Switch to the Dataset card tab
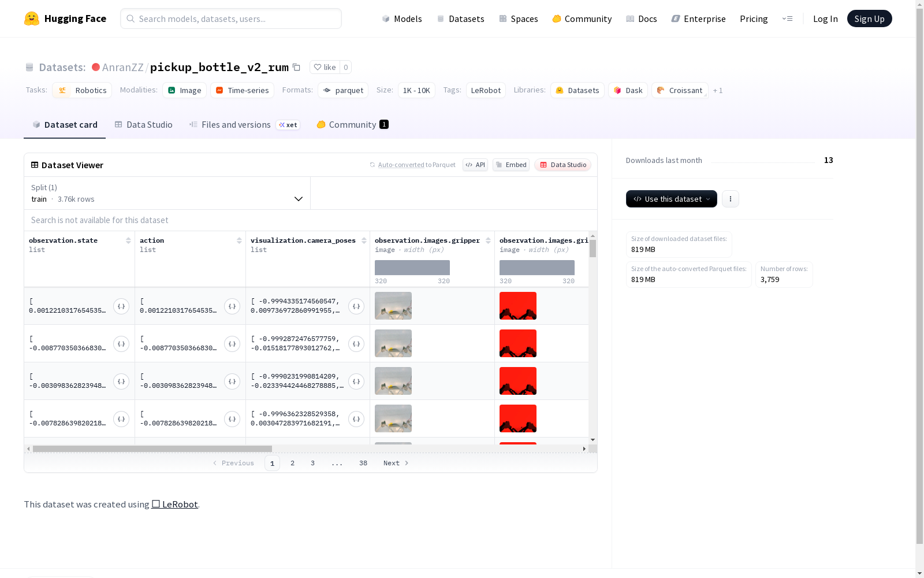This screenshot has width=924, height=578. [x=65, y=125]
